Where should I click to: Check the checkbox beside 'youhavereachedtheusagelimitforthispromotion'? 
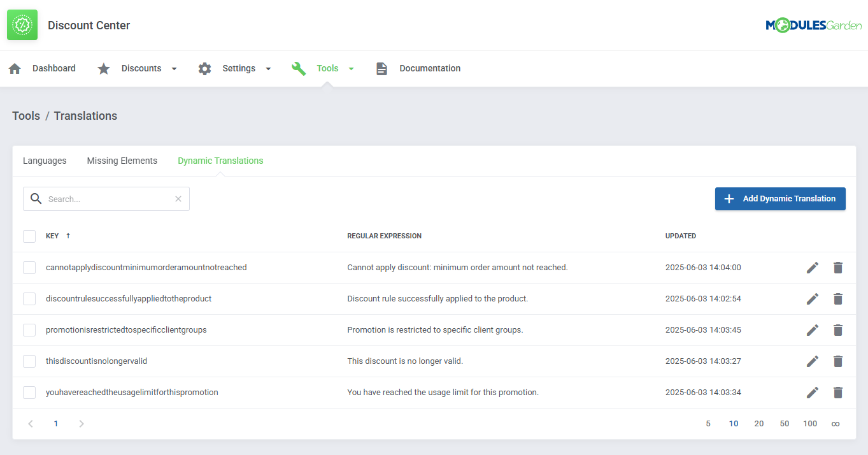29,392
